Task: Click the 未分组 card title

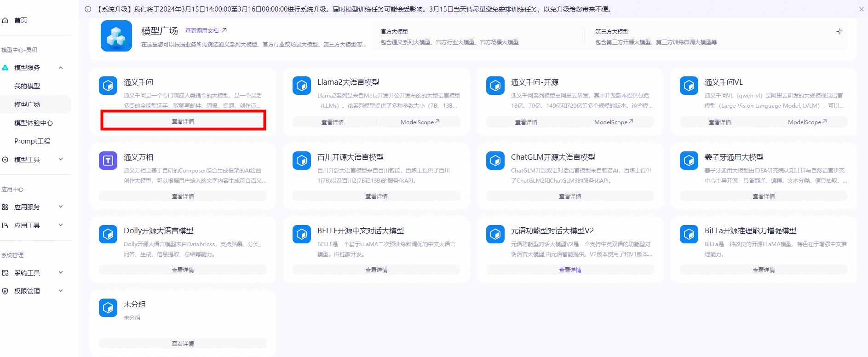Action: 135,305
